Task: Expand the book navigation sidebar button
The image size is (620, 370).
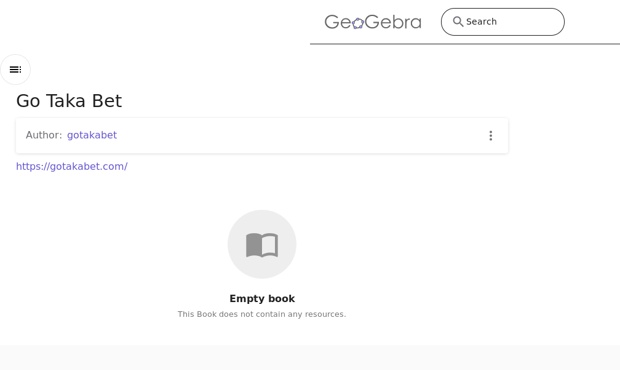Action: (15, 70)
